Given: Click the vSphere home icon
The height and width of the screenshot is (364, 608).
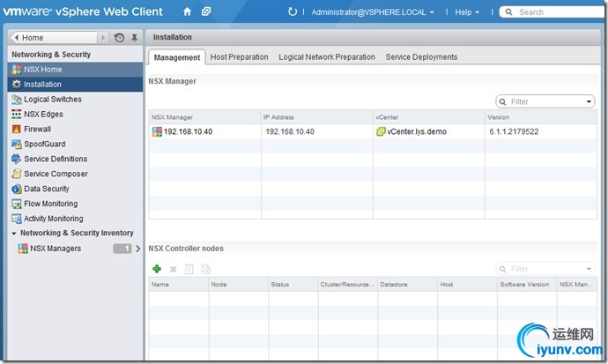Looking at the screenshot, I should point(187,12).
